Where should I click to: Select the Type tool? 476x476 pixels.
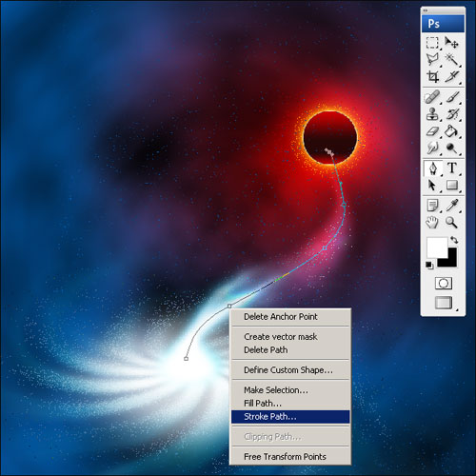[x=452, y=169]
